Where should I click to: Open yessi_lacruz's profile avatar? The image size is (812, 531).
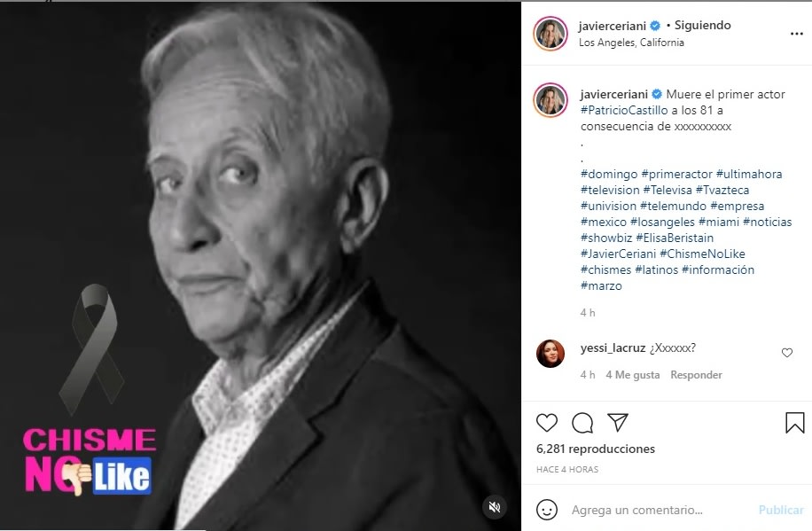click(x=550, y=354)
